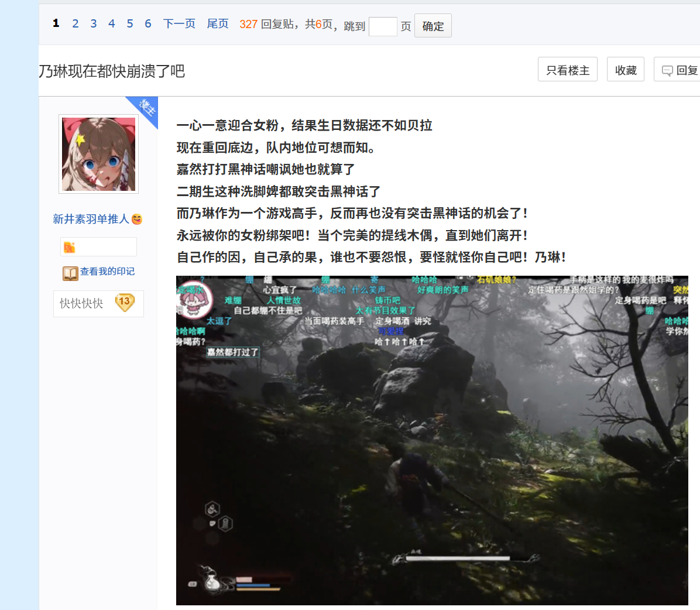
Task: Go to page 2 of the thread
Action: (75, 23)
